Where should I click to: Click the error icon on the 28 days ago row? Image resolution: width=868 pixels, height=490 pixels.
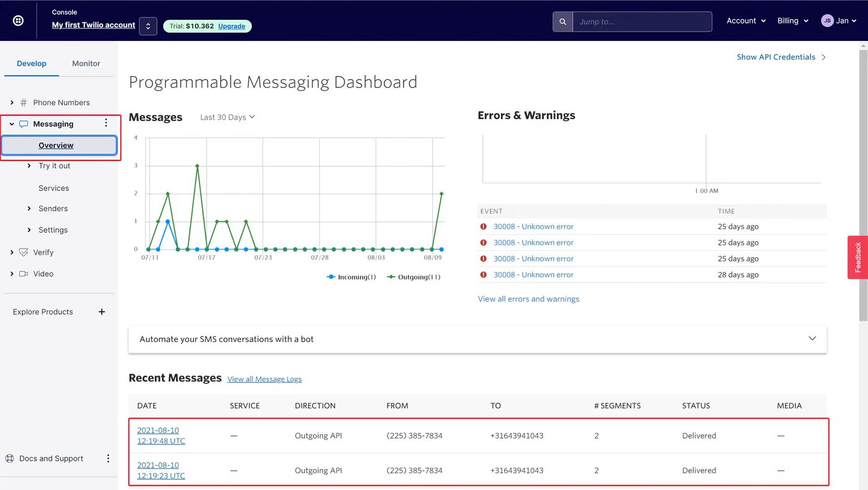click(x=484, y=274)
